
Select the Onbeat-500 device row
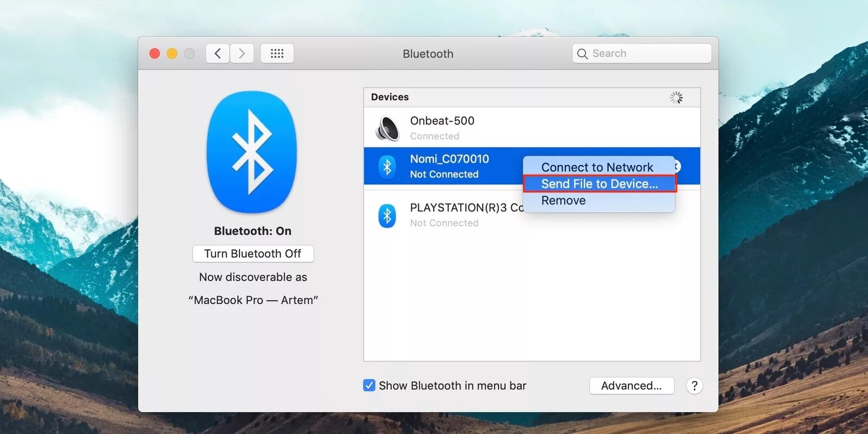point(532,127)
